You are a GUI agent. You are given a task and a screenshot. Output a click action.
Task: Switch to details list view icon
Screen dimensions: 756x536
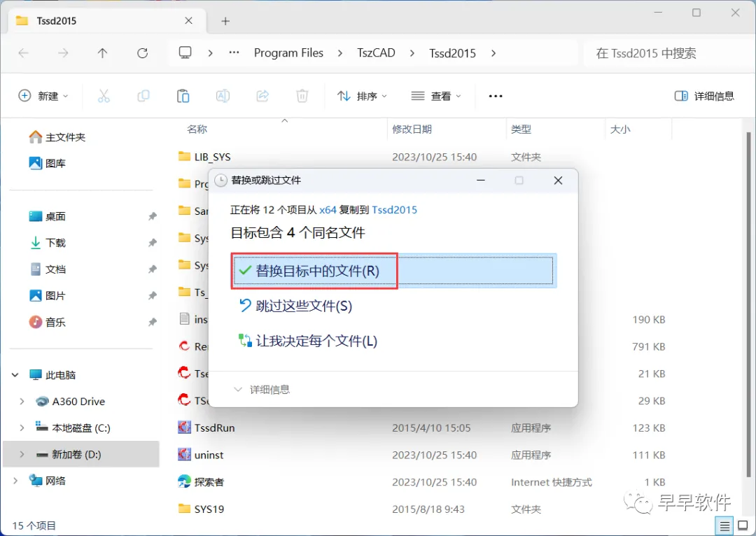[724, 526]
